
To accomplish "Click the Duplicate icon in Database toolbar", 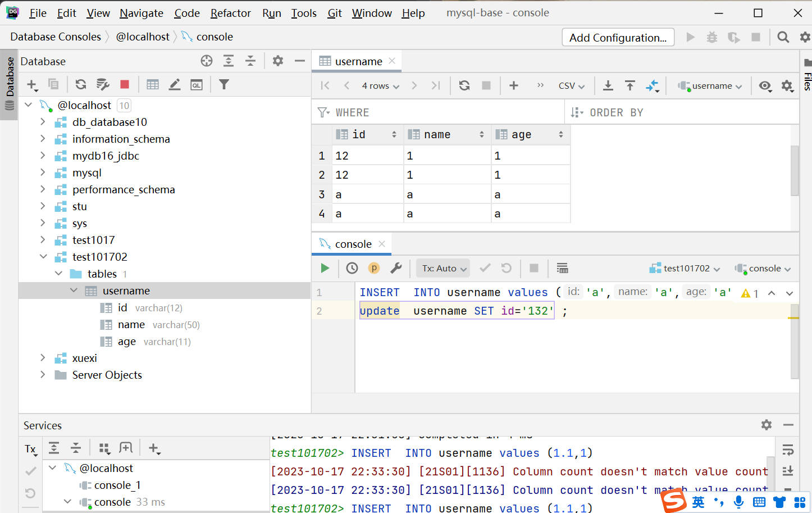I will point(53,84).
